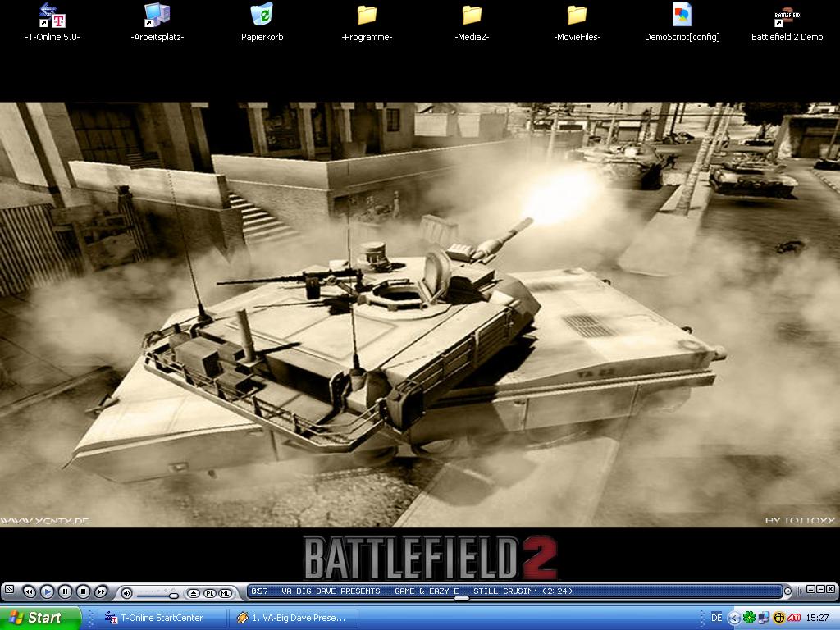Minimize the Winamp player bar
The height and width of the screenshot is (630, 840).
[810, 589]
